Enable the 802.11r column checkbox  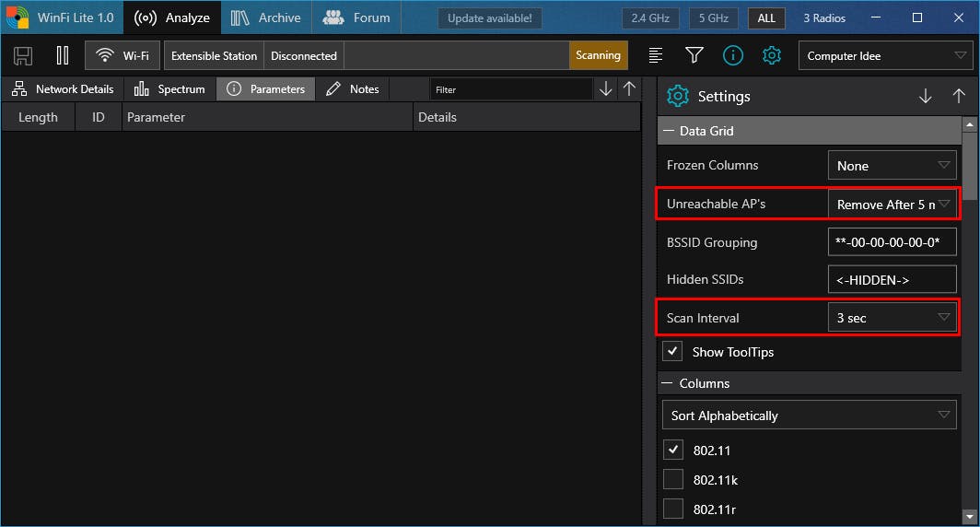click(673, 509)
